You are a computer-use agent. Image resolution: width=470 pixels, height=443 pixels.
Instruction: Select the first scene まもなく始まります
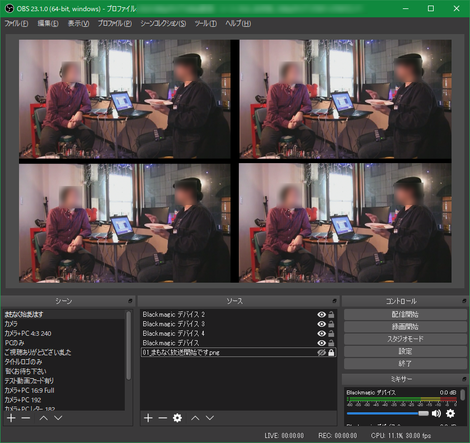coord(64,314)
